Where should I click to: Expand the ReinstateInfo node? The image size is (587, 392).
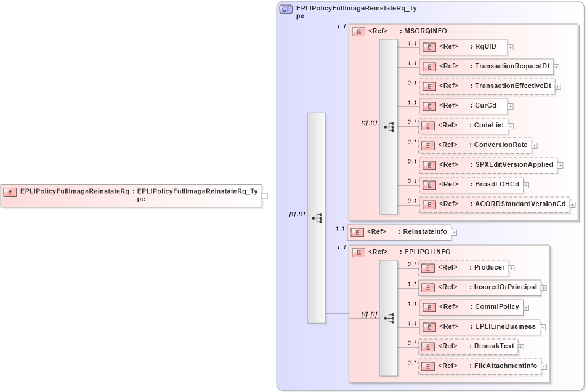click(x=453, y=232)
